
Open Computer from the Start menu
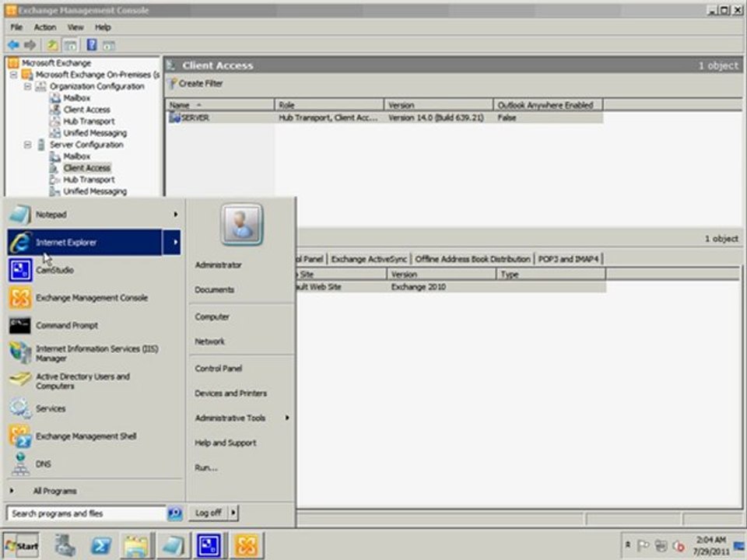pos(212,317)
